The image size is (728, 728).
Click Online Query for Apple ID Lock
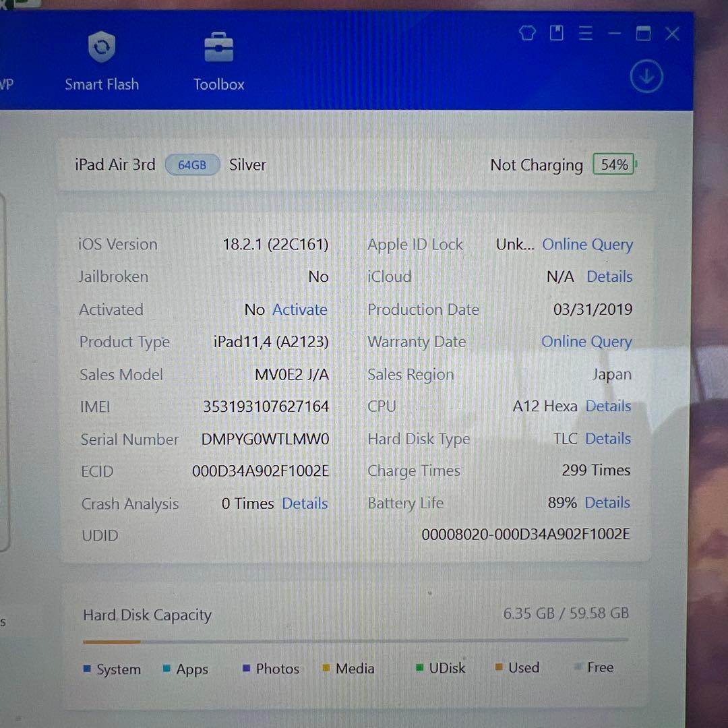pos(587,245)
